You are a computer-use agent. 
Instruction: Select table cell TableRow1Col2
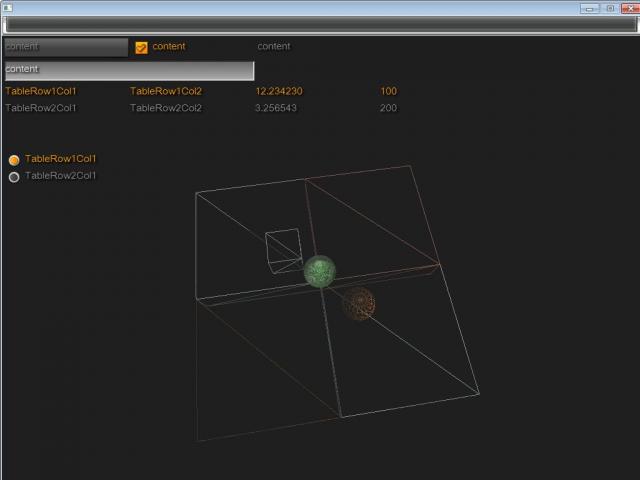pos(166,91)
